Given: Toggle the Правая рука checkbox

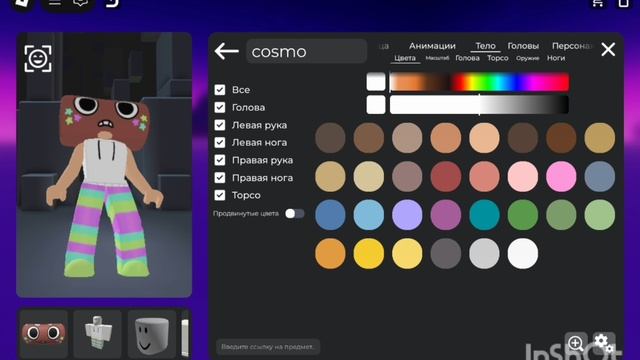Looking at the screenshot, I should click(220, 160).
